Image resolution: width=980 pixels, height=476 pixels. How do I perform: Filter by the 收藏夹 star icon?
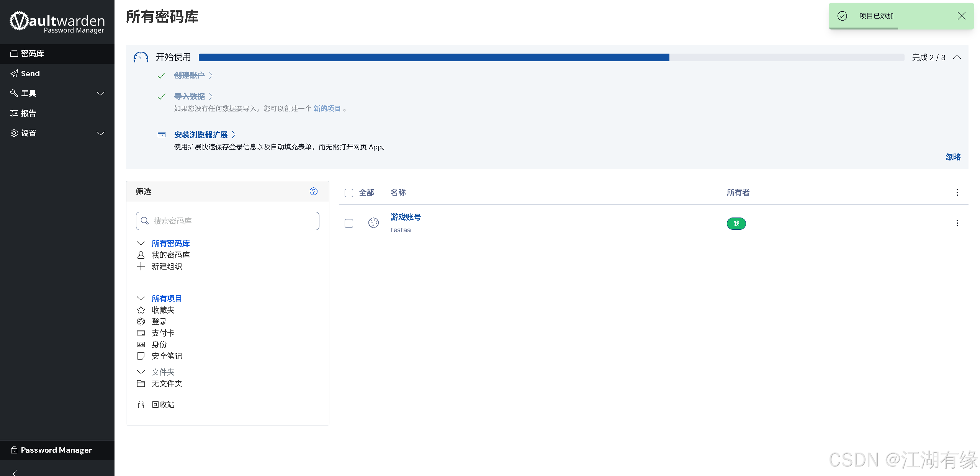pos(141,310)
